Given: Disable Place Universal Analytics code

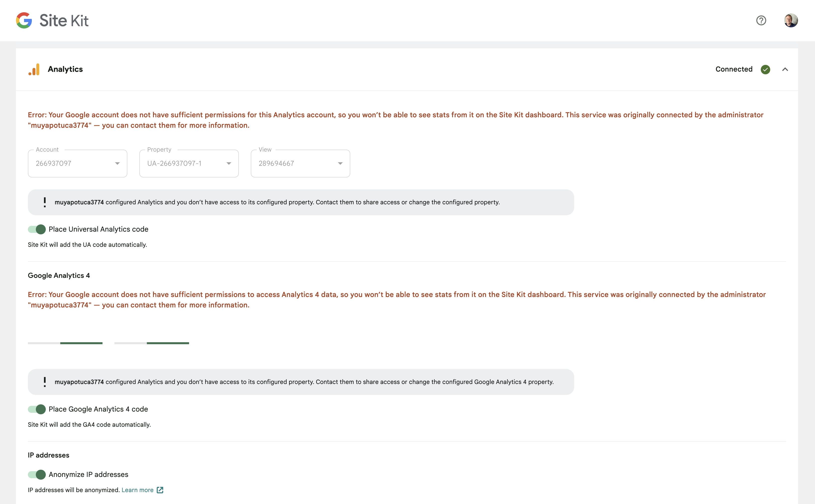Looking at the screenshot, I should pos(37,229).
